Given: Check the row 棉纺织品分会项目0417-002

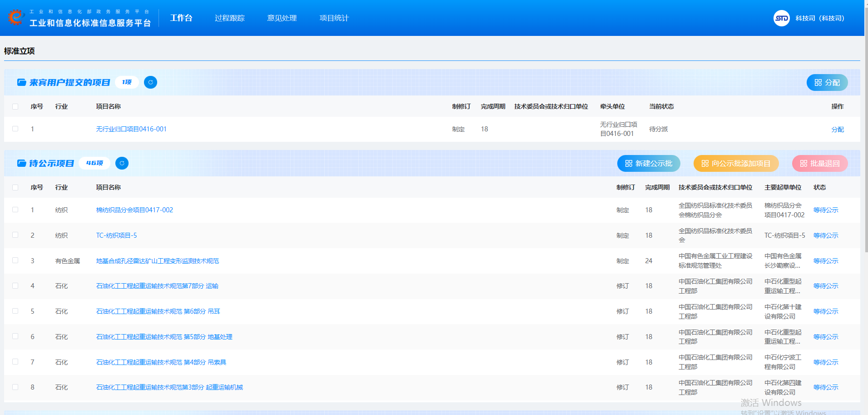Looking at the screenshot, I should (15, 210).
